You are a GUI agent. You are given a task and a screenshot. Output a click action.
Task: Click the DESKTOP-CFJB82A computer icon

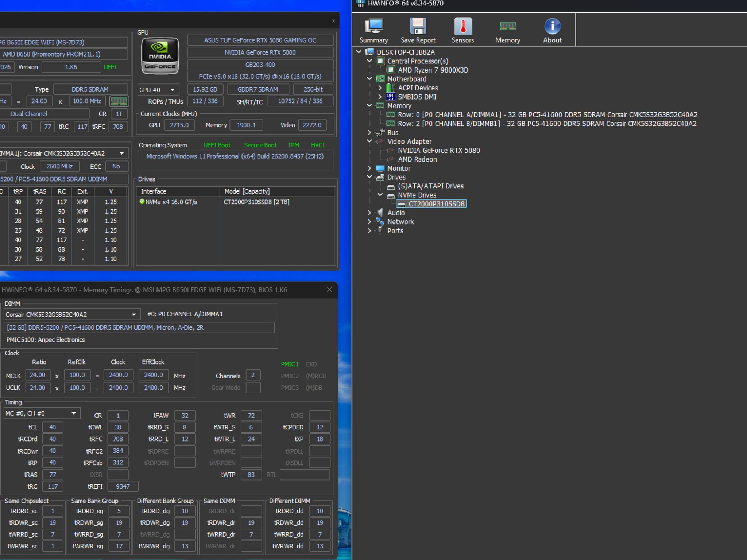370,52
